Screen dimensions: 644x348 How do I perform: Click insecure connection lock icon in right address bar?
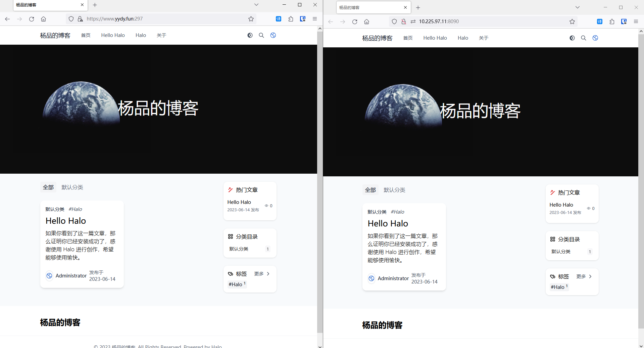(404, 21)
